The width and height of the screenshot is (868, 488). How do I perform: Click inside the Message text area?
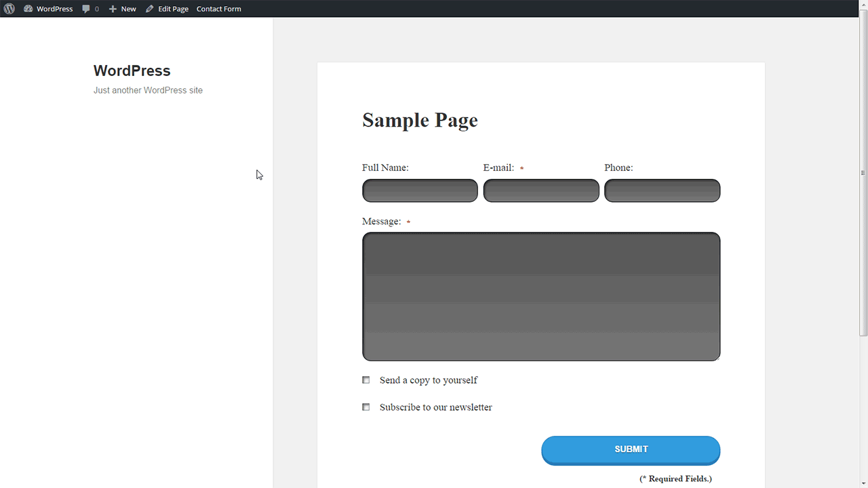[x=541, y=296]
